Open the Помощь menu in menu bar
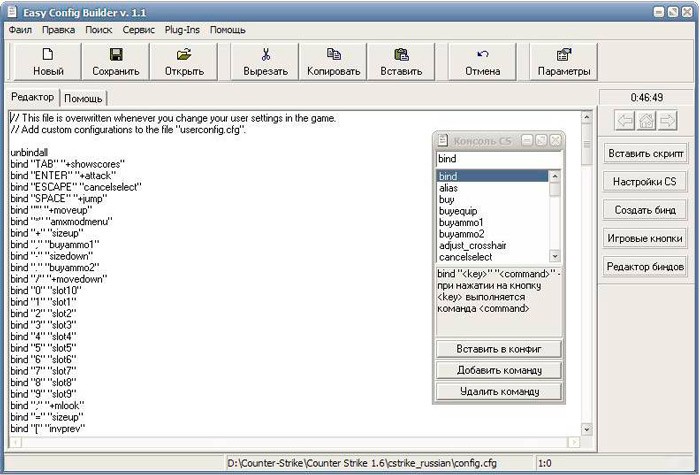 [228, 30]
